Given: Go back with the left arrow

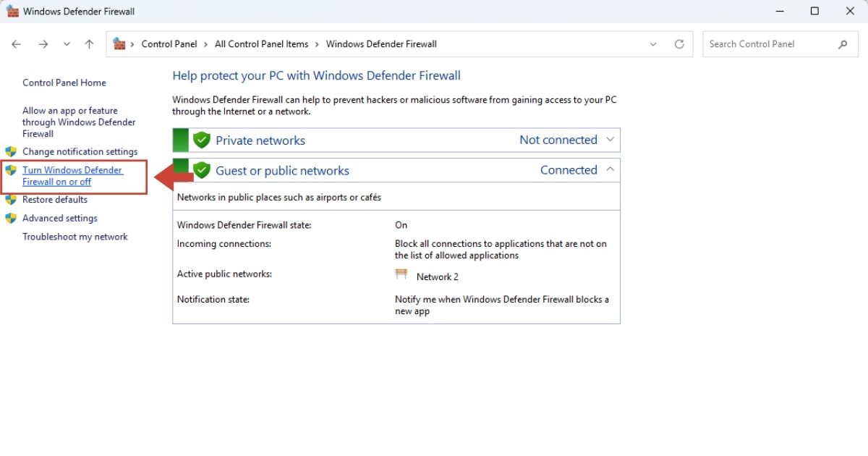Looking at the screenshot, I should pyautogui.click(x=16, y=44).
